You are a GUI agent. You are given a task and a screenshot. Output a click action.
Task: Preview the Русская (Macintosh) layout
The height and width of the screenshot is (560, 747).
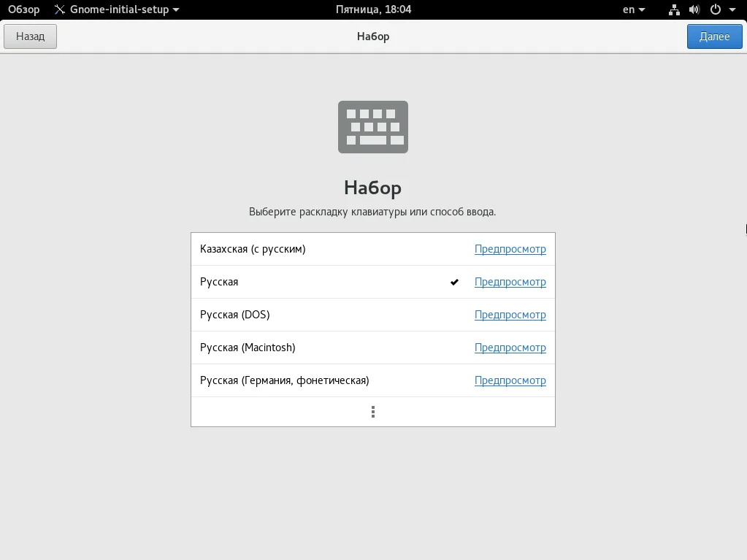(x=510, y=348)
